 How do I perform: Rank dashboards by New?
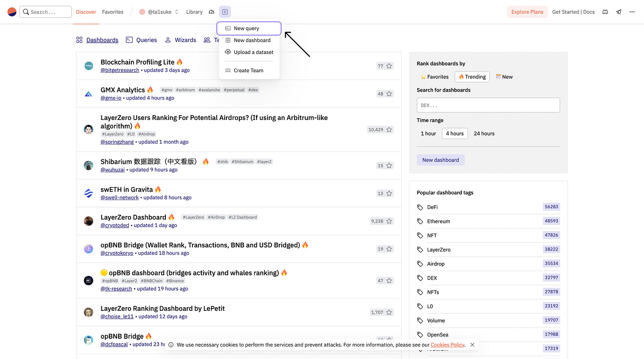(504, 77)
